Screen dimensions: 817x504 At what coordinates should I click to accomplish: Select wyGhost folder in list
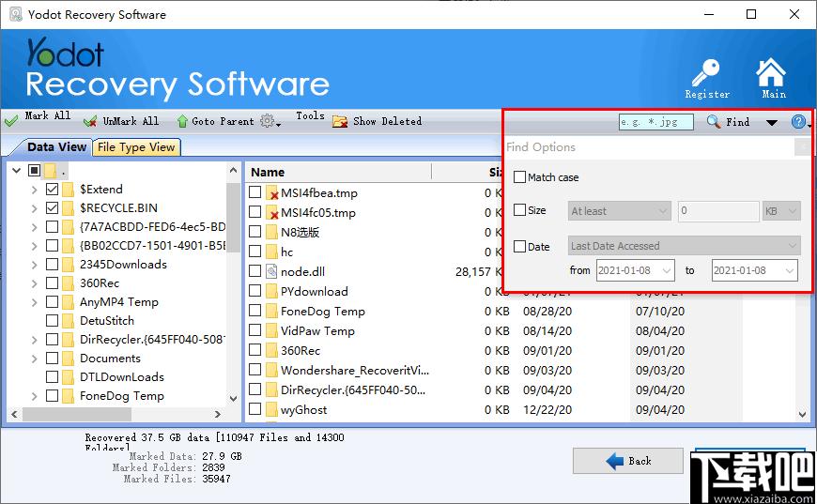pos(303,410)
